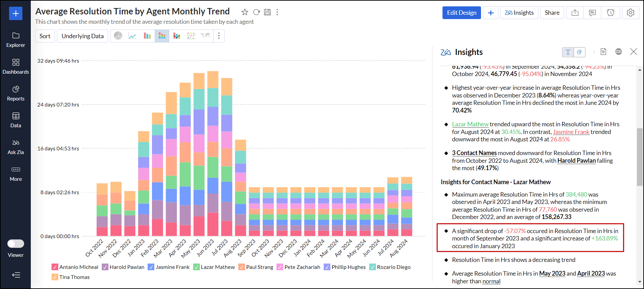Open the comments icon
The width and height of the screenshot is (644, 289).
click(592, 13)
